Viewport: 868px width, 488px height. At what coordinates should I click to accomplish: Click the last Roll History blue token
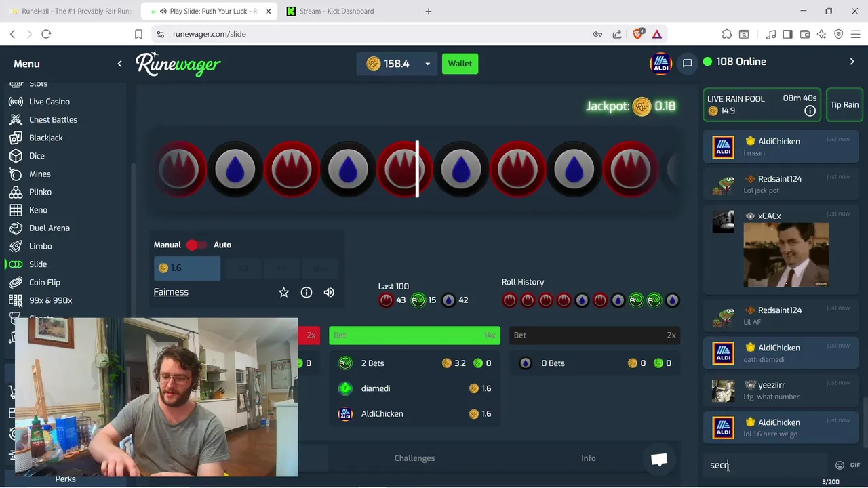672,300
